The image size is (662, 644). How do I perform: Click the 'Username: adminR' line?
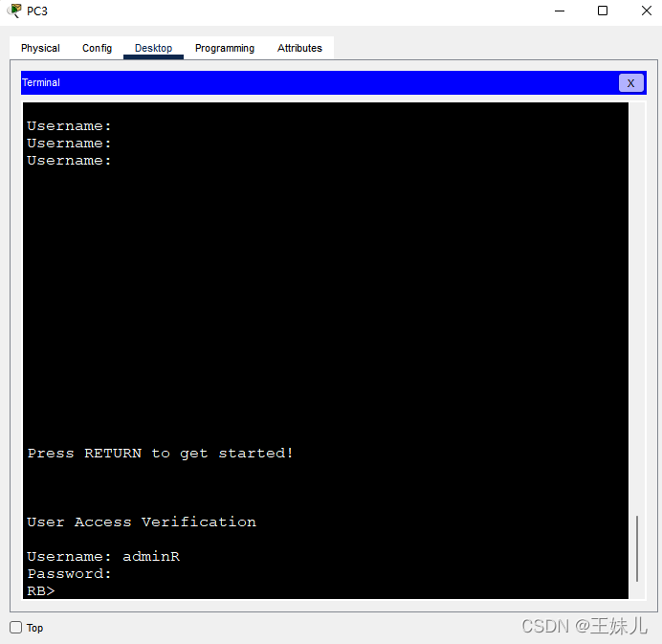(x=103, y=556)
